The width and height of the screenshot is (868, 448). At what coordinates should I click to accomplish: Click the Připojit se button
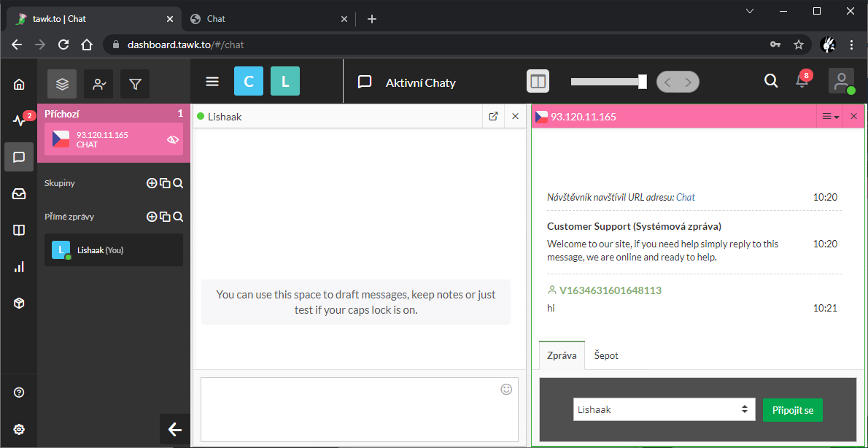[x=792, y=409]
